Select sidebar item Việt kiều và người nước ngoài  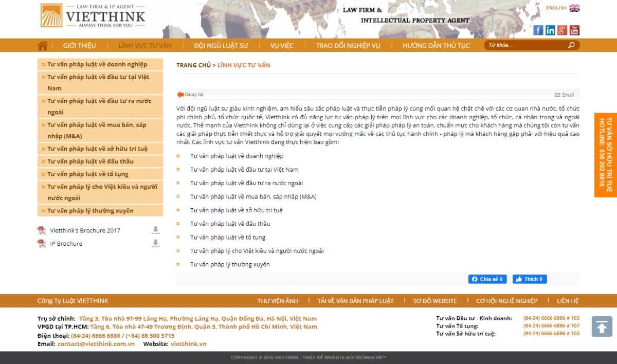100,192
